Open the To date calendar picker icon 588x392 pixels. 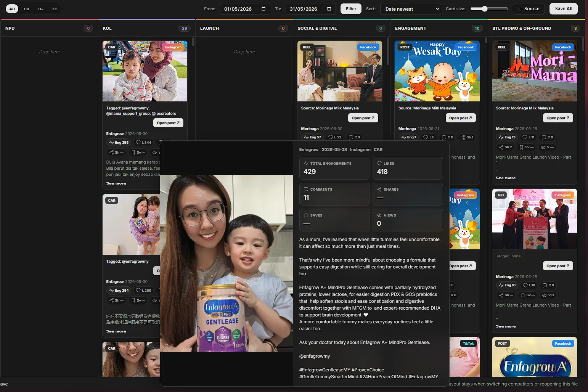click(x=329, y=9)
